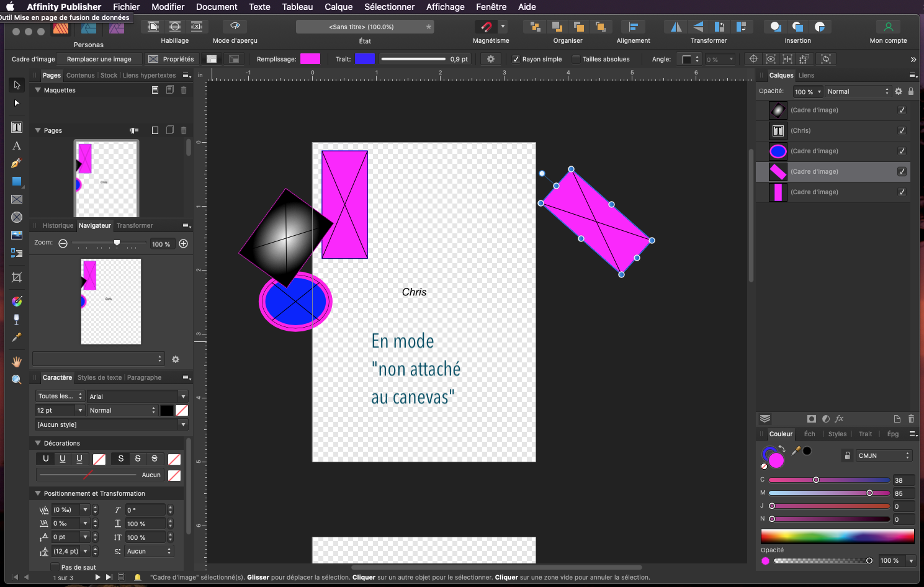Open stroke settings gear in context toolbar

click(491, 59)
